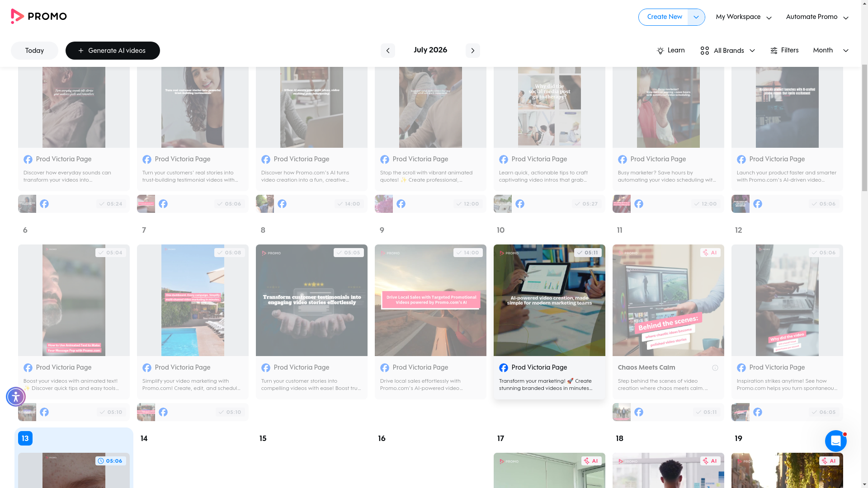The width and height of the screenshot is (868, 488).
Task: Click the AI badge on the July 18 video
Action: [x=710, y=461]
